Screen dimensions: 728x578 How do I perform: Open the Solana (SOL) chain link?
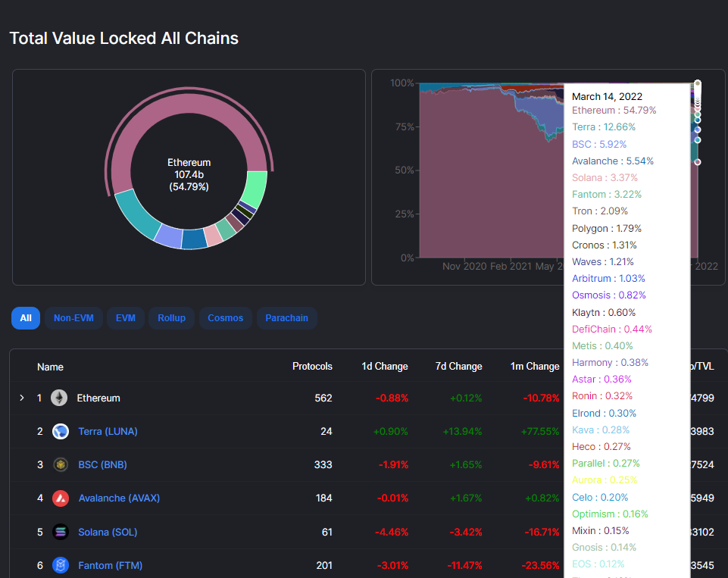coord(108,532)
